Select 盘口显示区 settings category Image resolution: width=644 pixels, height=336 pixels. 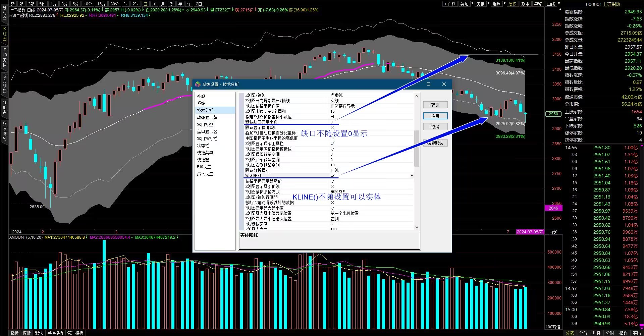click(x=207, y=131)
